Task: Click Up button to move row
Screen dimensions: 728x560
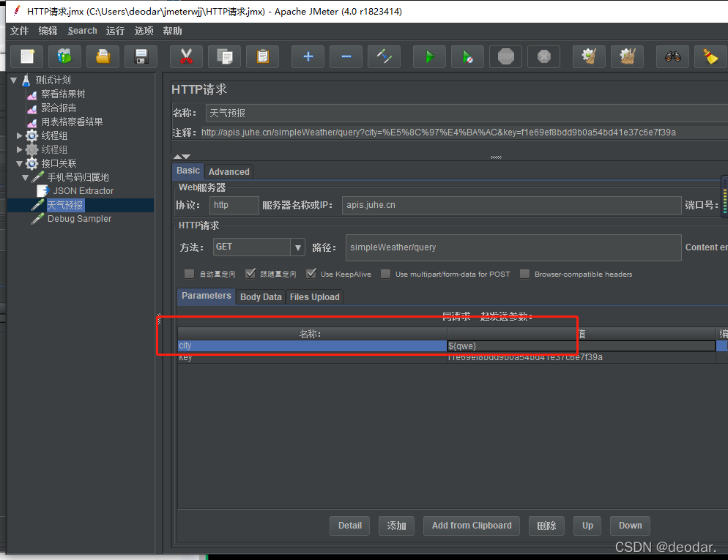Action: point(588,526)
